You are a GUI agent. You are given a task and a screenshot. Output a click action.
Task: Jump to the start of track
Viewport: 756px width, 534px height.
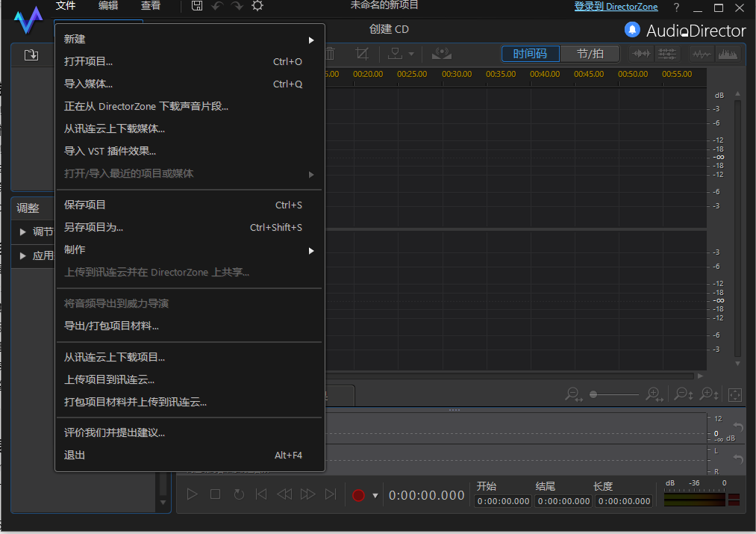coord(261,494)
